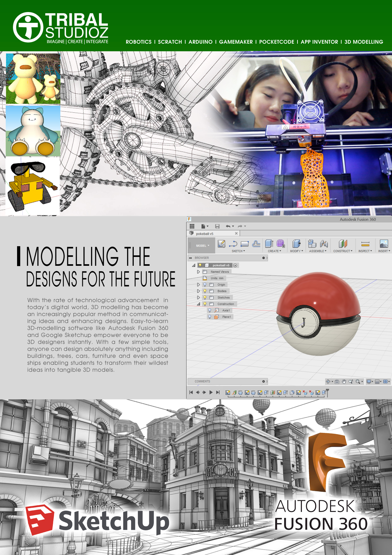
Task: Select the Offset Plane construct icon
Action: click(x=343, y=244)
